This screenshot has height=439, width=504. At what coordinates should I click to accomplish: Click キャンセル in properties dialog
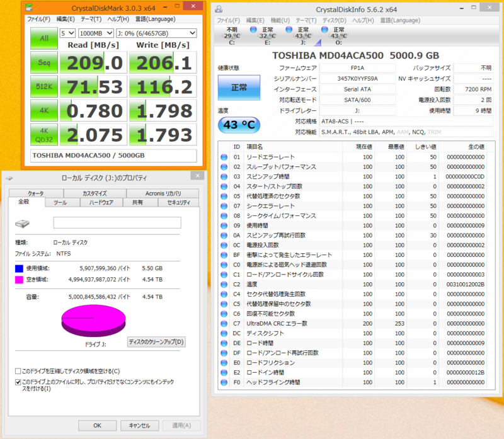139,426
